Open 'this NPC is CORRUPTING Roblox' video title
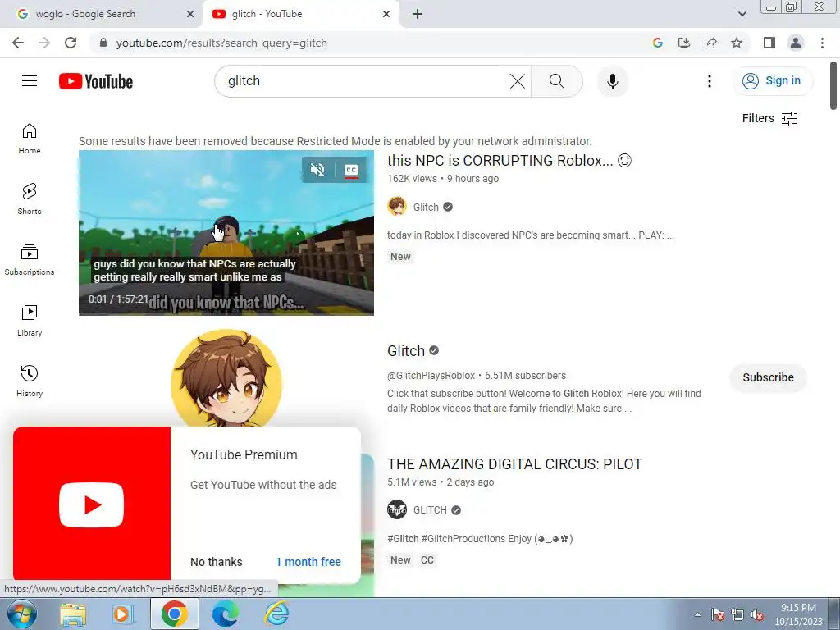The image size is (840, 630). click(x=509, y=161)
